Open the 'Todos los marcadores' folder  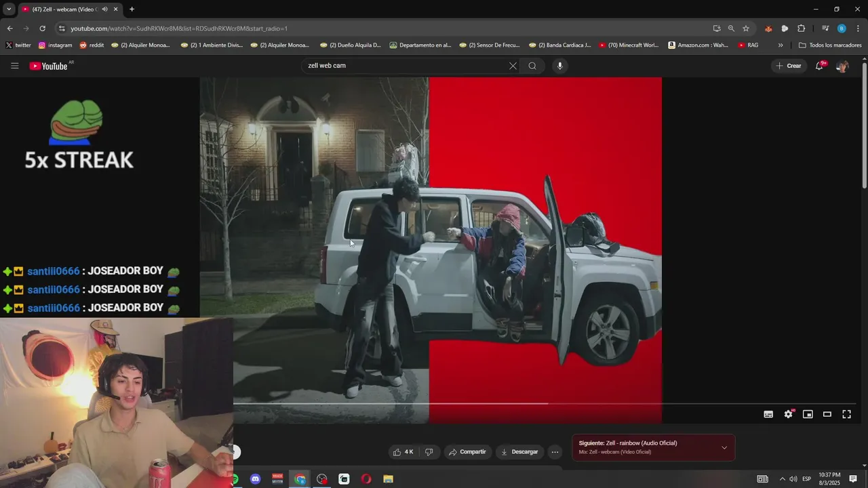(830, 45)
